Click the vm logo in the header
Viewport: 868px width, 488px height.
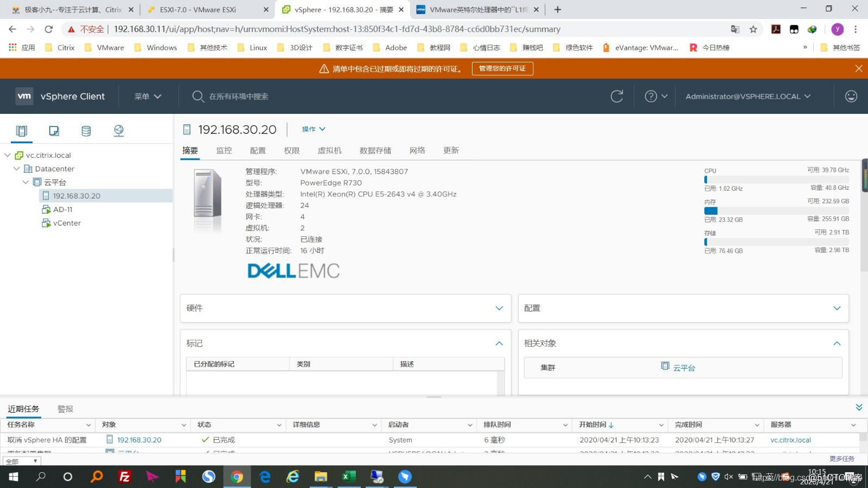pos(24,96)
